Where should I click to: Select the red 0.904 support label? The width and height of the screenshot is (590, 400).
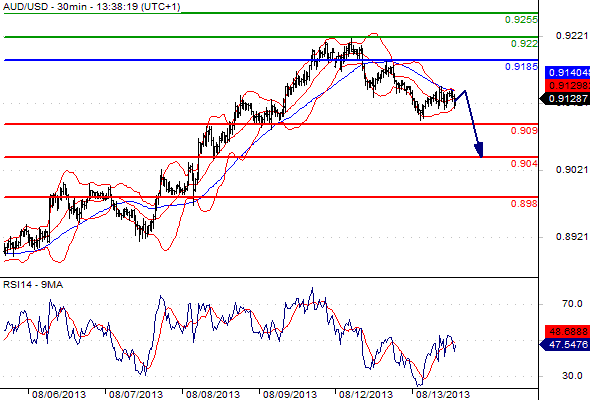[x=524, y=164]
